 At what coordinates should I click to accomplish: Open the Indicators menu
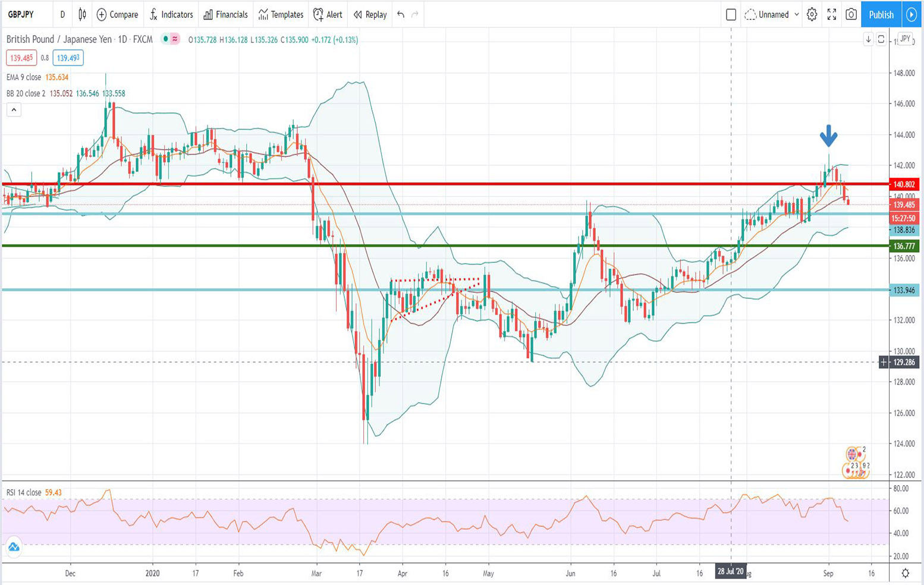(171, 14)
